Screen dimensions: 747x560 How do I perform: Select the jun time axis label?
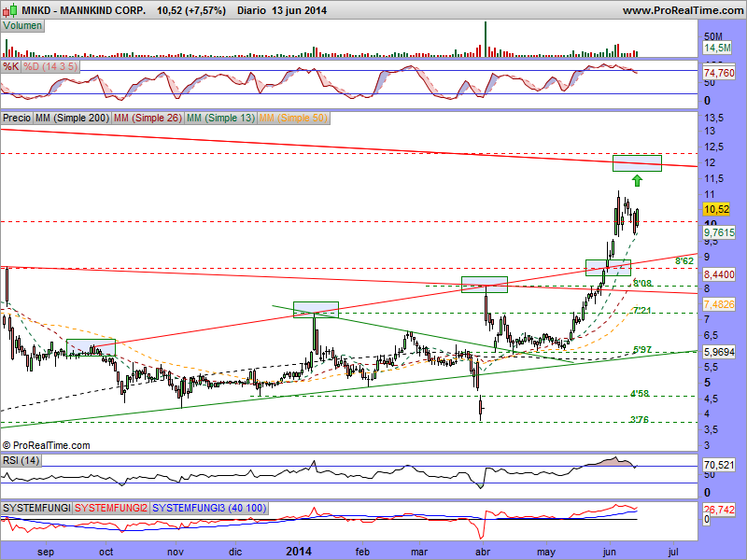[610, 552]
